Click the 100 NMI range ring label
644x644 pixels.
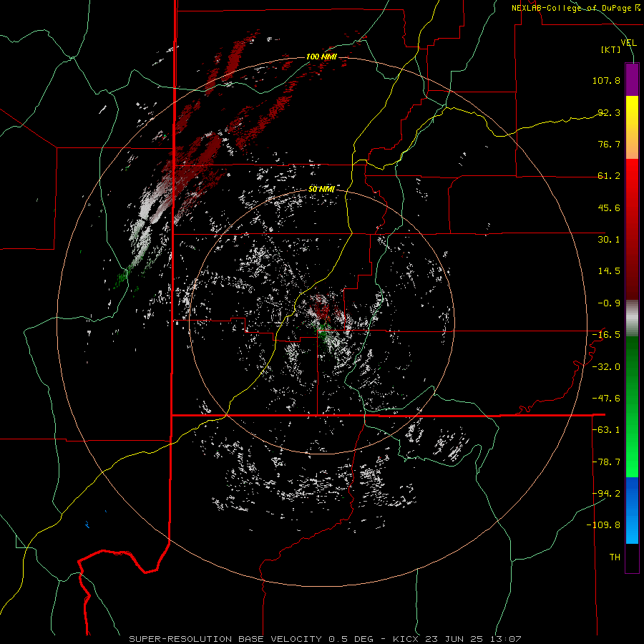tap(321, 57)
